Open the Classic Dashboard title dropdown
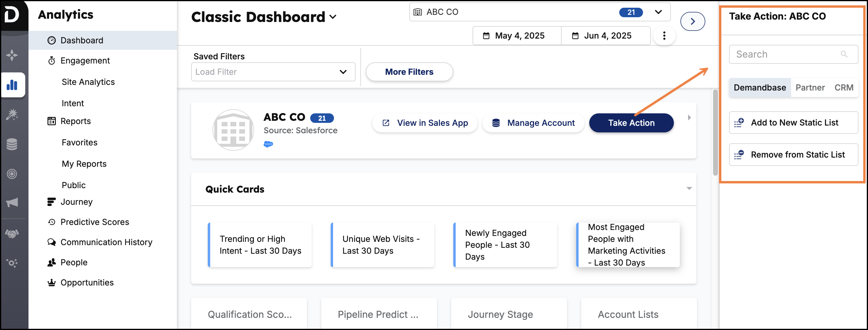Viewport: 868px width, 330px height. click(x=333, y=17)
